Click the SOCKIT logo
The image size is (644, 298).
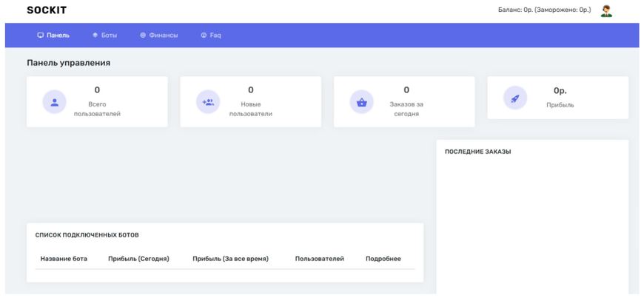[47, 10]
